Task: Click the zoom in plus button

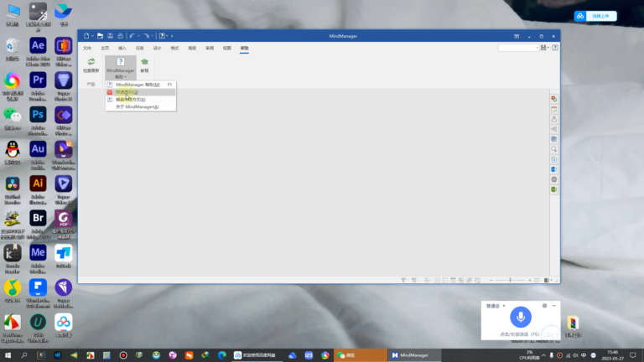Action: 530,280
